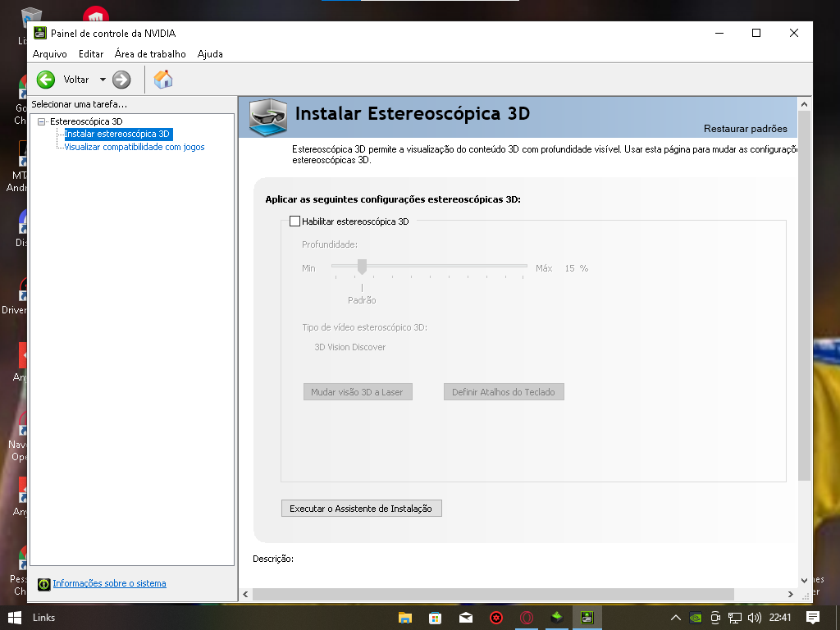The width and height of the screenshot is (840, 630).
Task: Click the Descrição: label
Action: pyautogui.click(x=273, y=559)
